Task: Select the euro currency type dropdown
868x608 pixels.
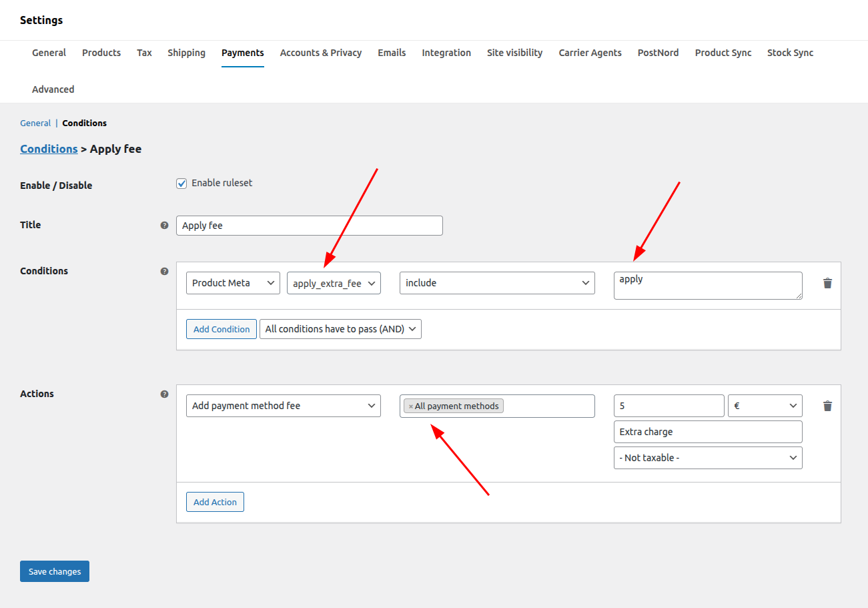Action: (765, 406)
